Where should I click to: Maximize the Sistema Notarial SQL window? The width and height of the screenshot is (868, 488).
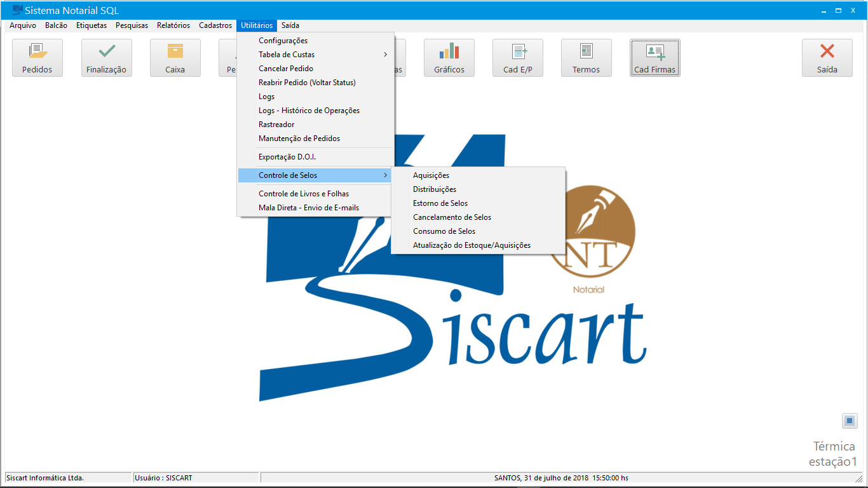click(839, 10)
